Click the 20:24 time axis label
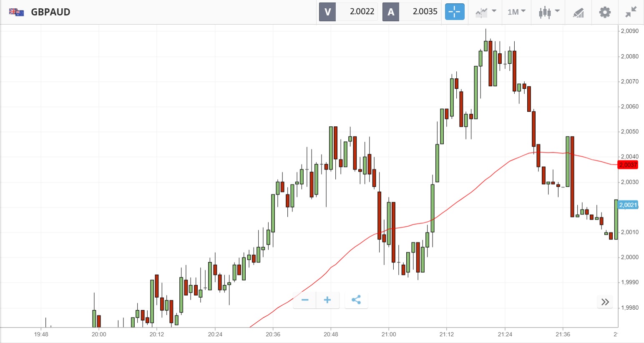Viewport: 644px width, 343px height. (215, 334)
